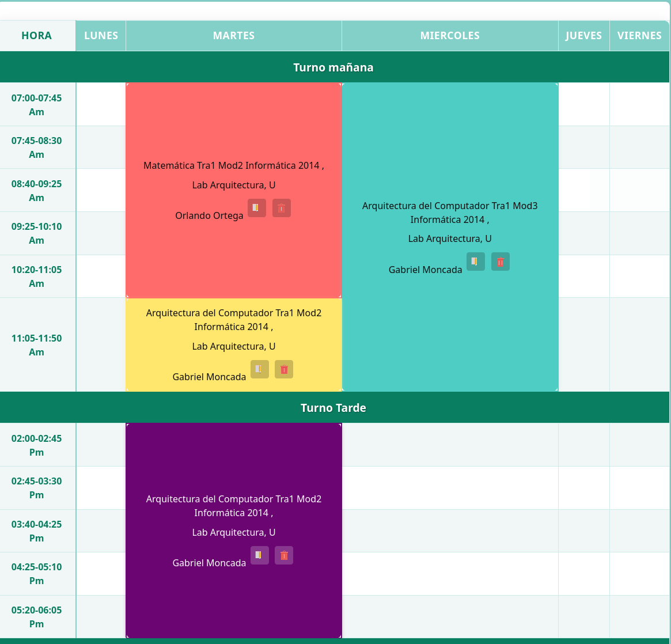Click the LUNES column header

[x=101, y=36]
